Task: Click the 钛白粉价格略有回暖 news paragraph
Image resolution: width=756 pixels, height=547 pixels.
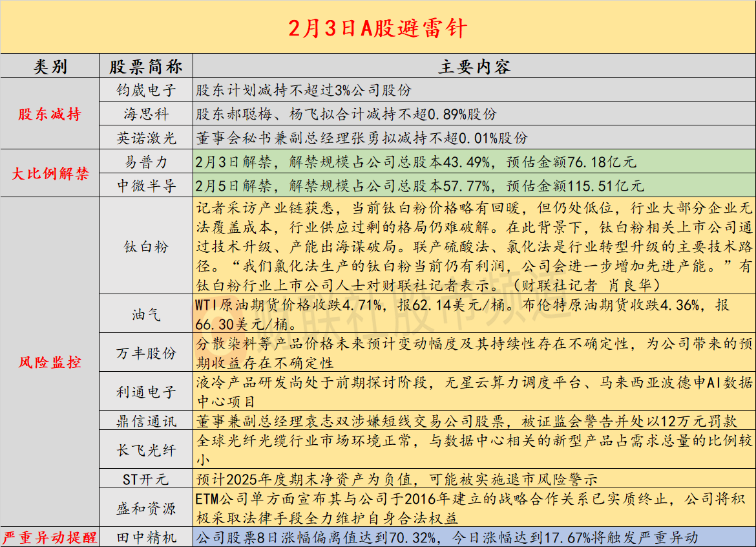Action: click(474, 246)
